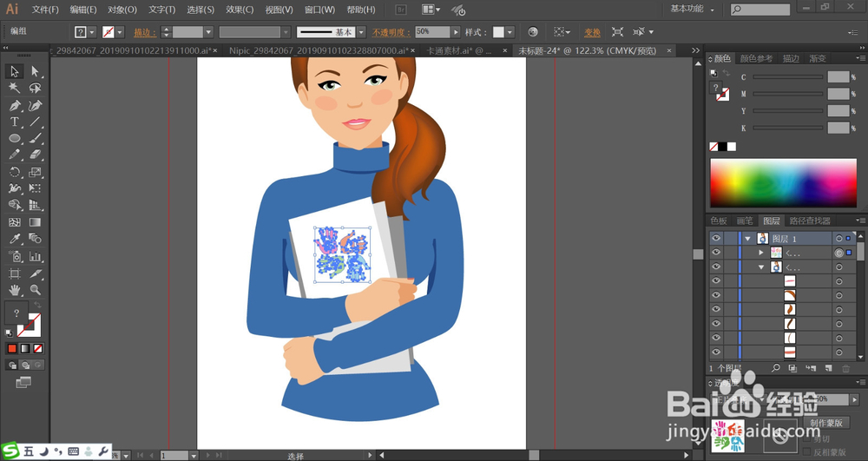Select the Rotate tool
Image resolution: width=868 pixels, height=461 pixels.
(15, 172)
